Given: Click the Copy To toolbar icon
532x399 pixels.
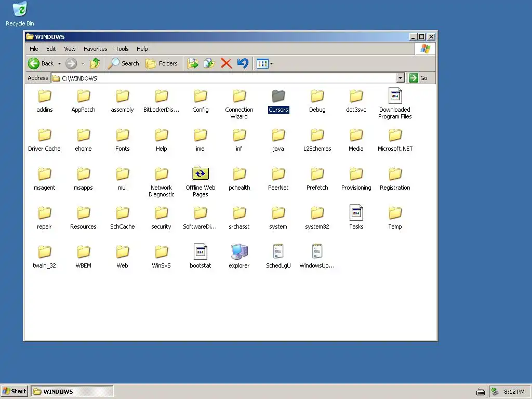Looking at the screenshot, I should 209,63.
